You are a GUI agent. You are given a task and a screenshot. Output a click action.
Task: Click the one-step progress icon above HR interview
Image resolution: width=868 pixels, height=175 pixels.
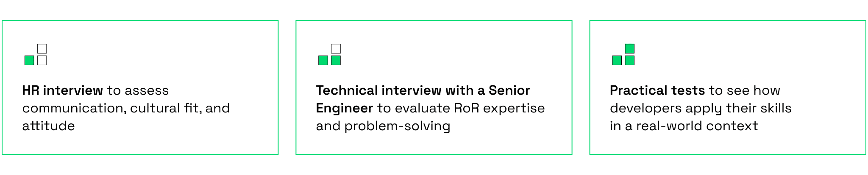pyautogui.click(x=36, y=55)
